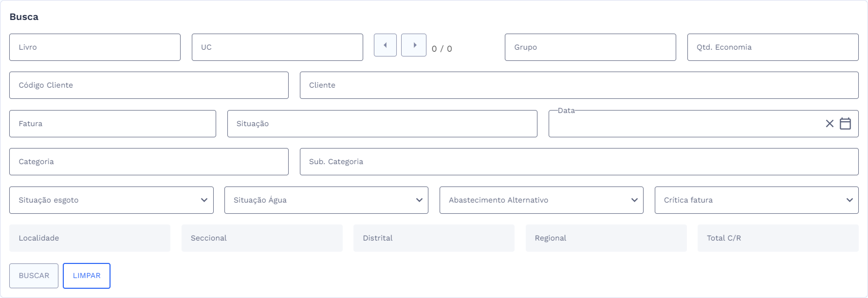Viewport: 868px width, 298px height.
Task: Clear the Data field with X icon
Action: (x=830, y=124)
